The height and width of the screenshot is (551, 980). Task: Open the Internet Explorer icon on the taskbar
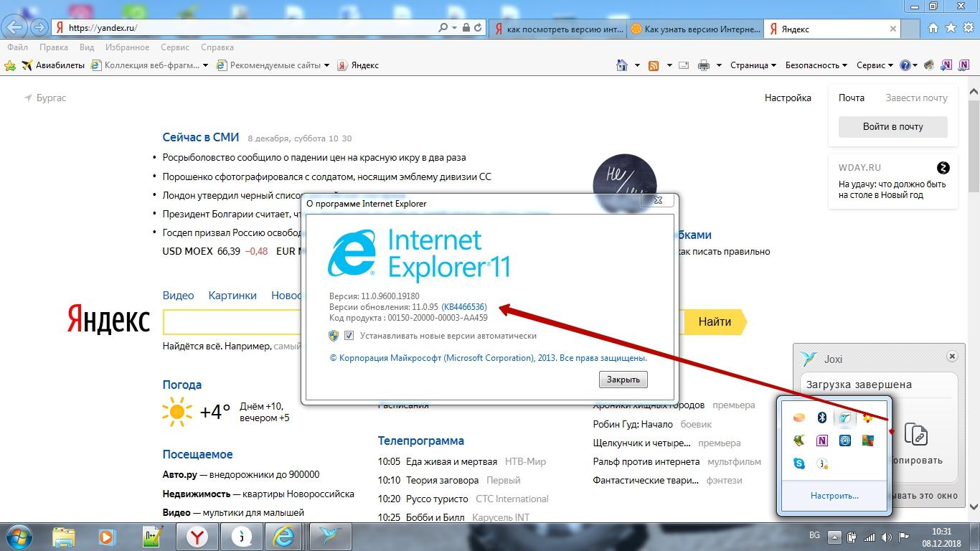(283, 537)
